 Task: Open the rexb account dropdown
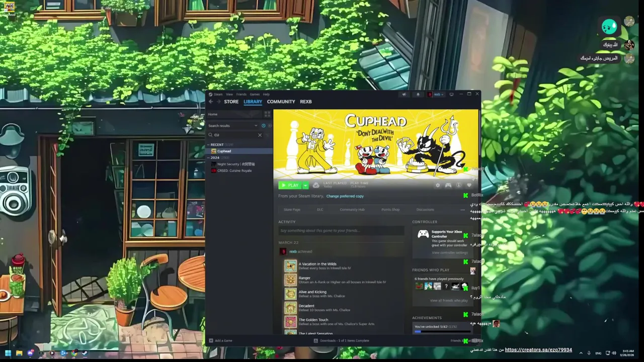(x=436, y=94)
